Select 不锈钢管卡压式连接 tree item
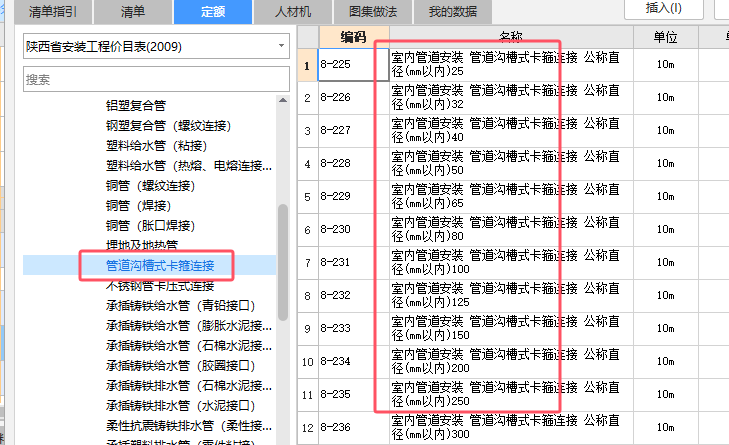 coord(160,286)
